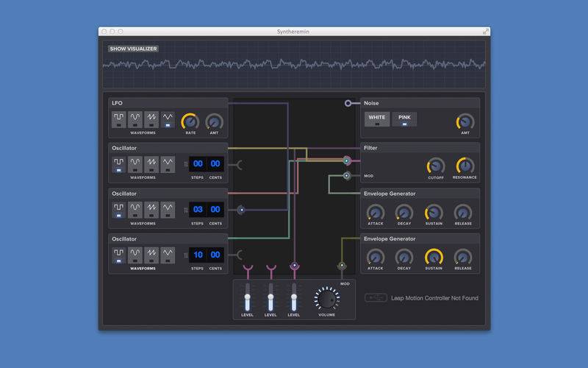Select the LFO sawtooth waveform
This screenshot has width=588, height=368.
(x=151, y=119)
